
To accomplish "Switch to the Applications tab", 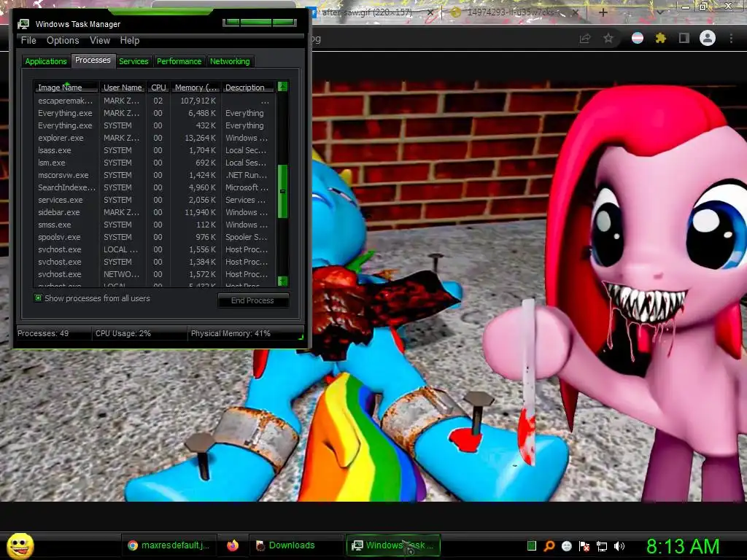I will point(46,61).
